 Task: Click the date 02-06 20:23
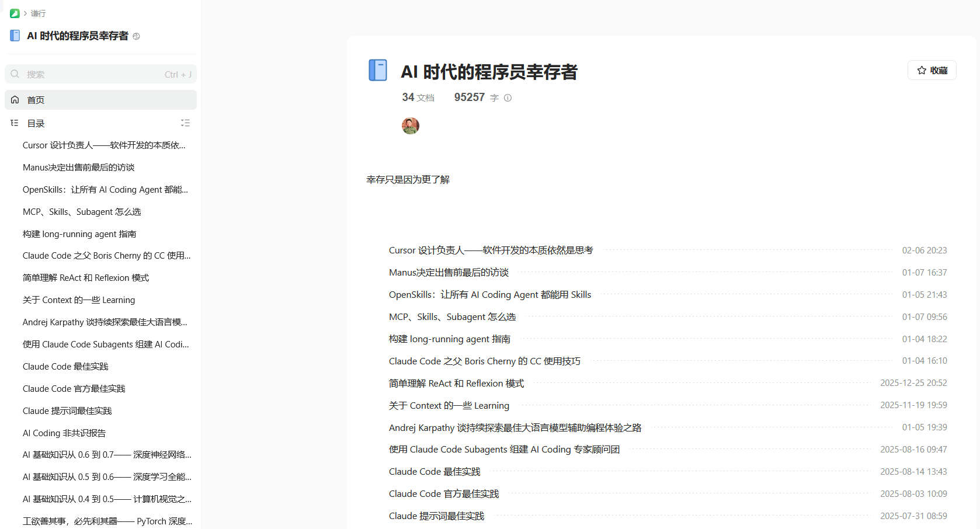tap(925, 250)
